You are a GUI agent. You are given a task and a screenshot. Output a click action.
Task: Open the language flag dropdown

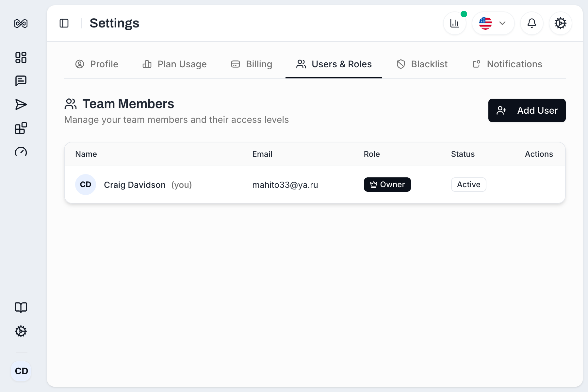tap(486, 23)
